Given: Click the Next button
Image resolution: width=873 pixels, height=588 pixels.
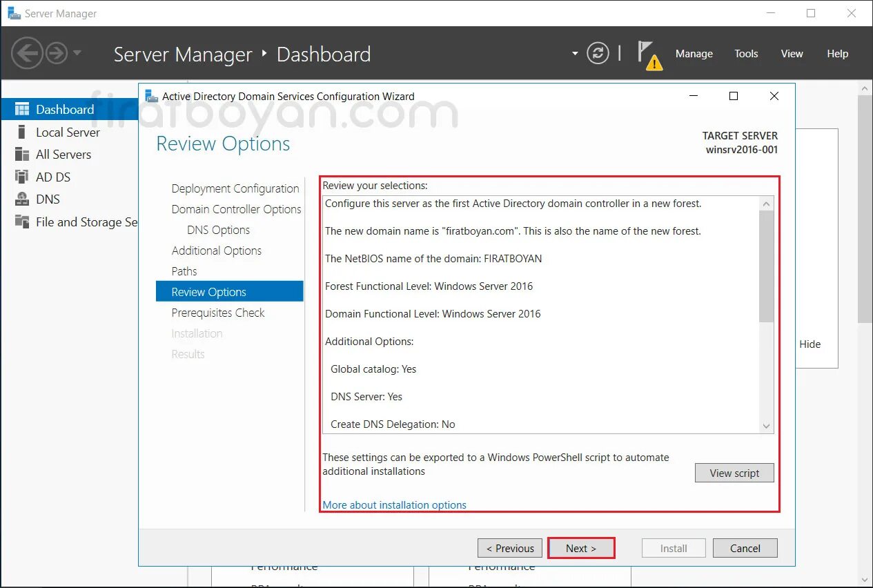Looking at the screenshot, I should [581, 548].
